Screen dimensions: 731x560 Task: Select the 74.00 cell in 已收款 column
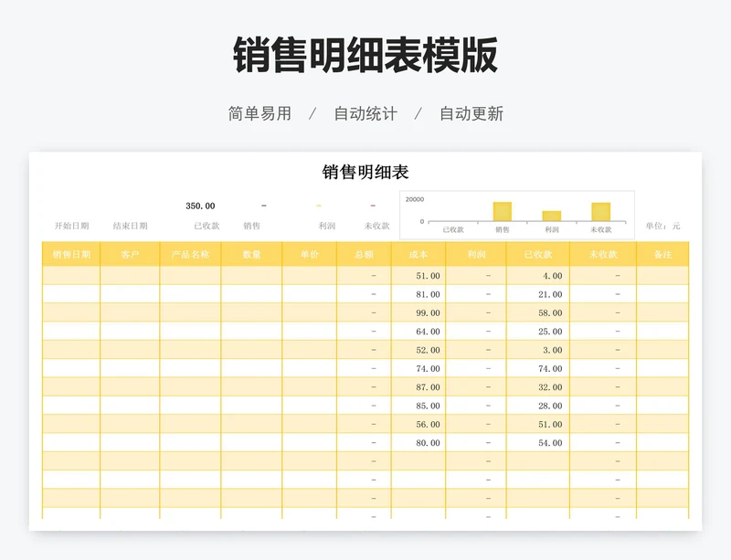(538, 368)
